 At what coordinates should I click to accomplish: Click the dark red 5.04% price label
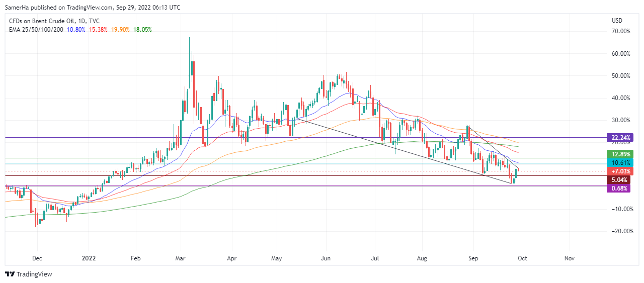(x=618, y=179)
